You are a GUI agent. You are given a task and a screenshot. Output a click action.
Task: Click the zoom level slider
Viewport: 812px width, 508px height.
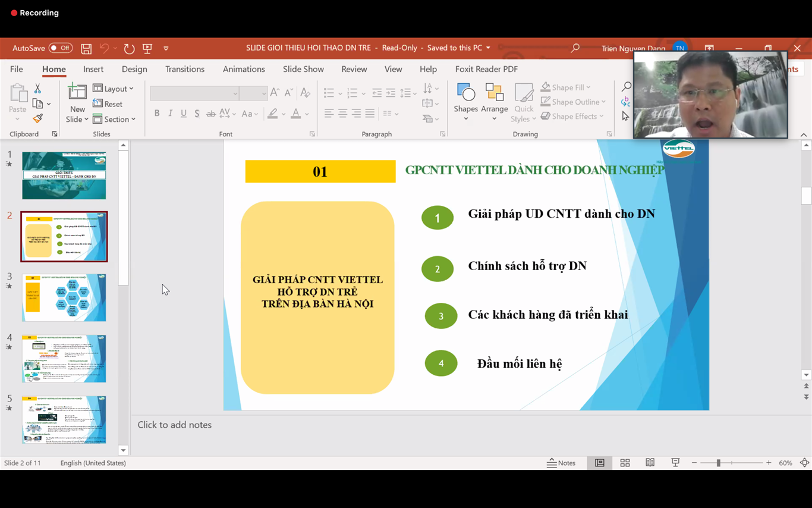(x=718, y=463)
